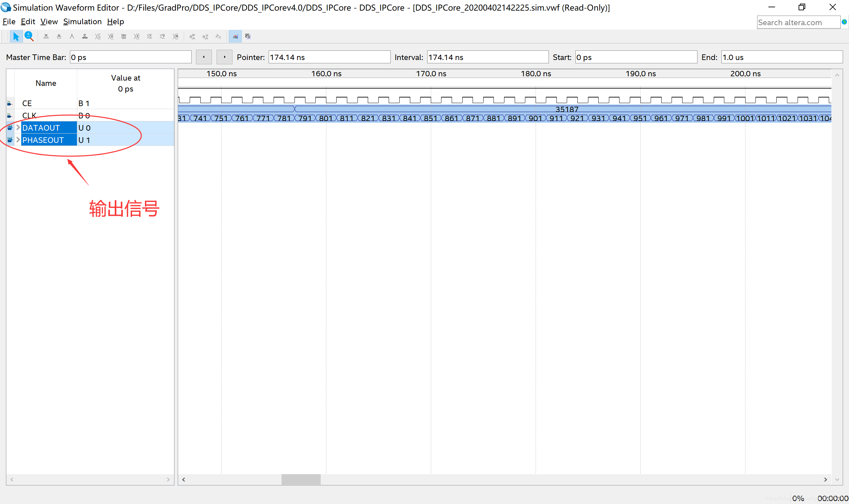The width and height of the screenshot is (849, 504).
Task: Open the Simulation menu
Action: coord(82,22)
